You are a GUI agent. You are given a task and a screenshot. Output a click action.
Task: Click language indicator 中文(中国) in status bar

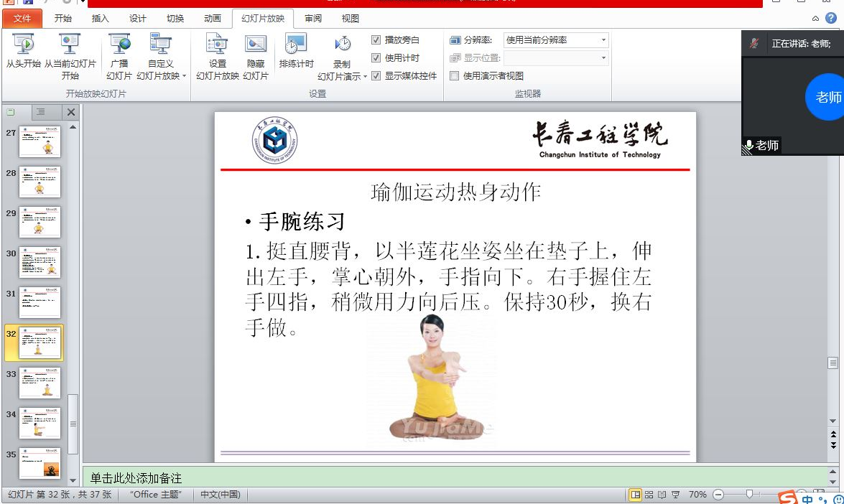[x=220, y=495]
